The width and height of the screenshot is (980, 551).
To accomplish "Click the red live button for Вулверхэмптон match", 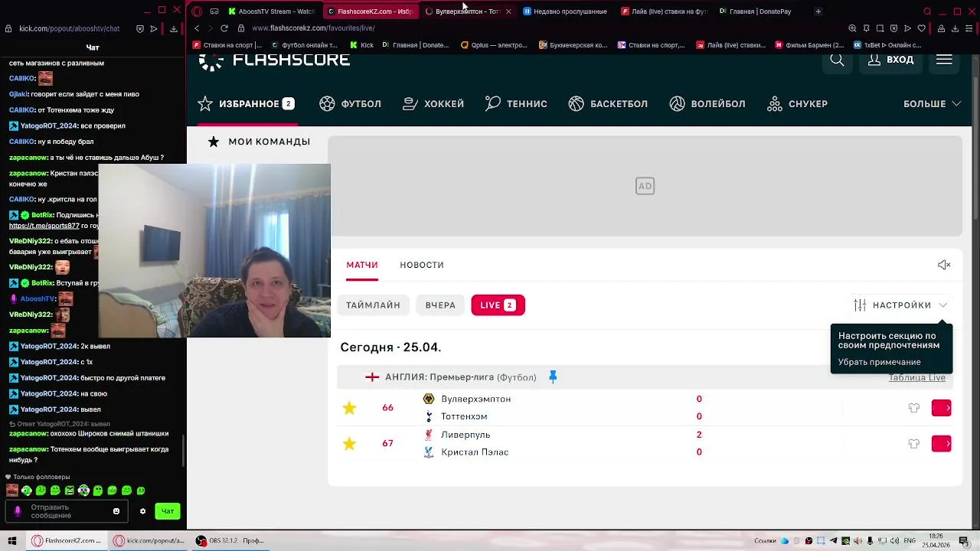I will (941, 408).
